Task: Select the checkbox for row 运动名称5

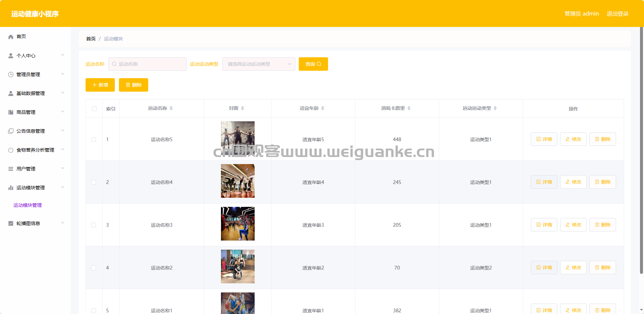Action: point(94,139)
